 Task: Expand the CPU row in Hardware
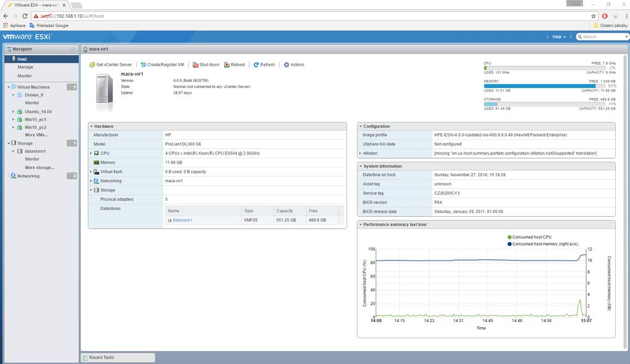pyautogui.click(x=91, y=153)
